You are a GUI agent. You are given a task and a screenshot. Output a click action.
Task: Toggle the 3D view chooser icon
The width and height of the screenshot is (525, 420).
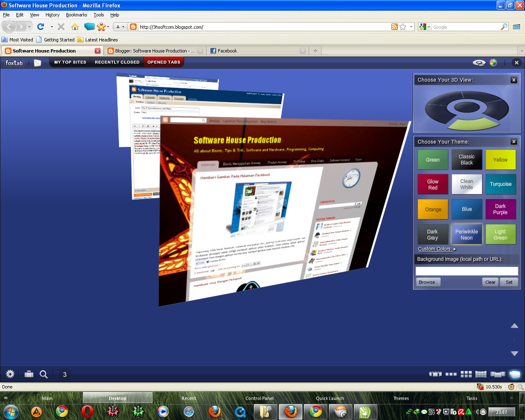[479, 63]
